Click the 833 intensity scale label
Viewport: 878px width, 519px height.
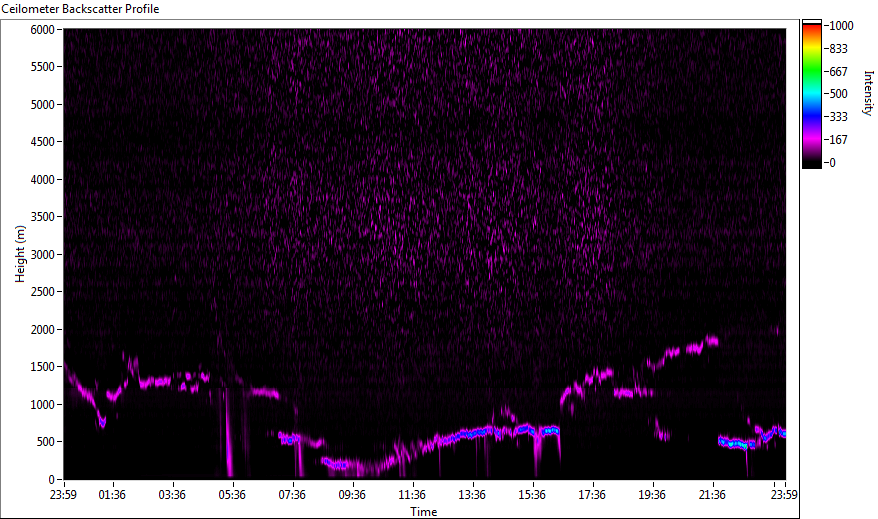[839, 49]
